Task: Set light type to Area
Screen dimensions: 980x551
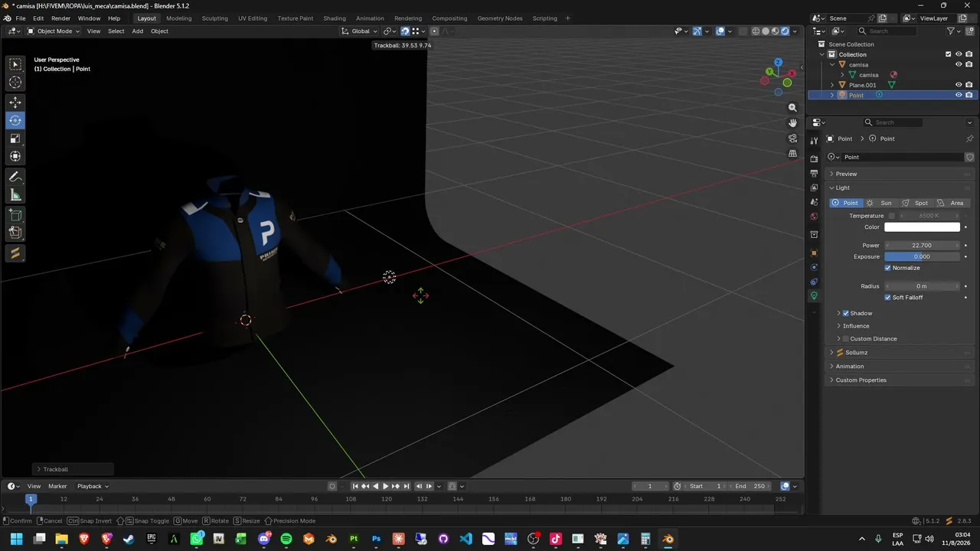Action: point(952,203)
